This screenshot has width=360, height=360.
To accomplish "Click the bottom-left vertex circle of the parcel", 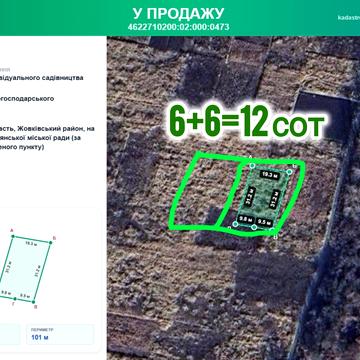I will tap(235, 224).
